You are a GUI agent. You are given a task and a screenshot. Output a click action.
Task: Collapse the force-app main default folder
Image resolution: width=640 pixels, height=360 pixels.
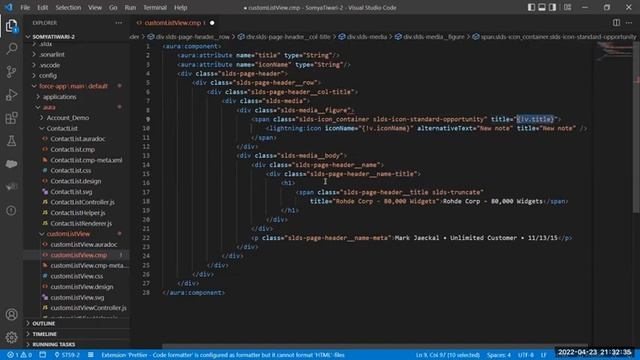click(73, 86)
